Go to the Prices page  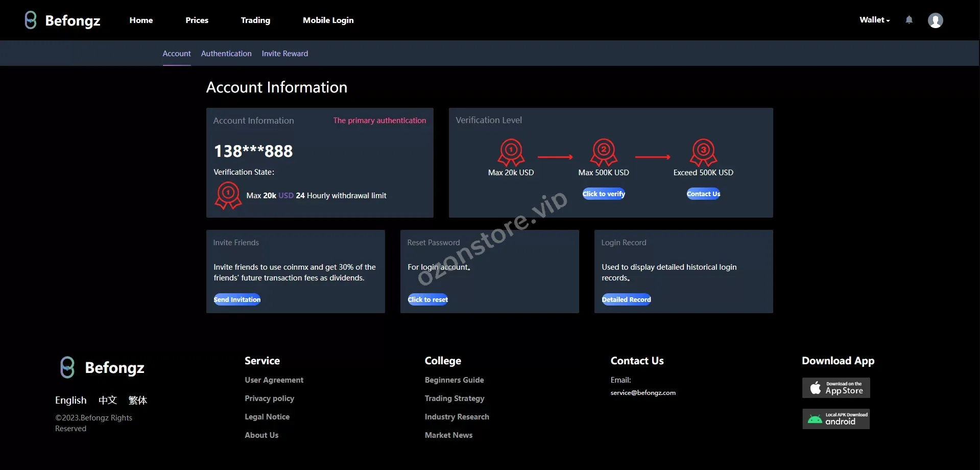tap(197, 20)
